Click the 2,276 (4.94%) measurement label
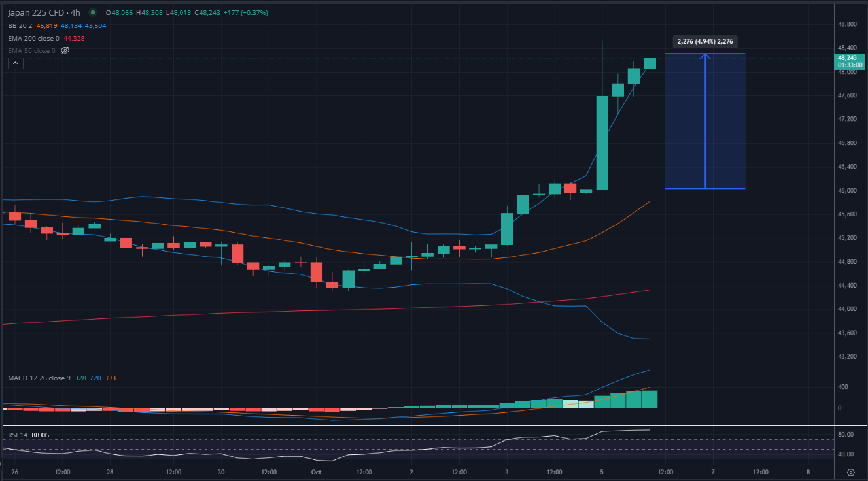868x481 pixels. coord(706,41)
